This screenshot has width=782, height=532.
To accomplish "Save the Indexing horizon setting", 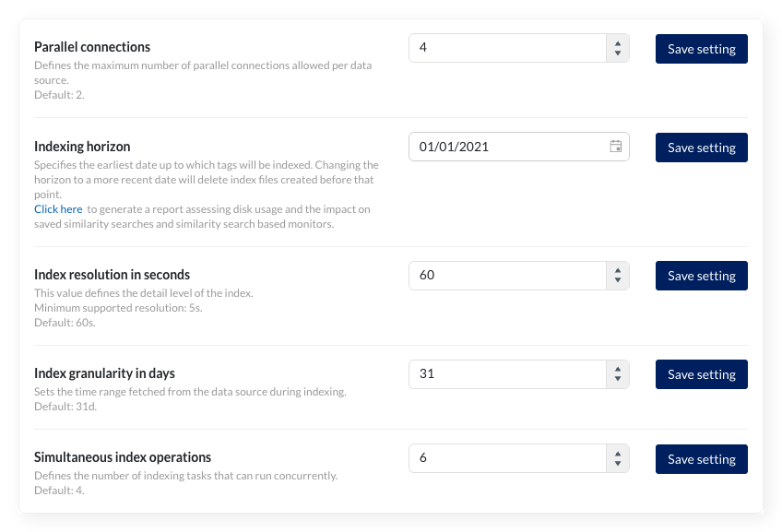I will pos(701,148).
